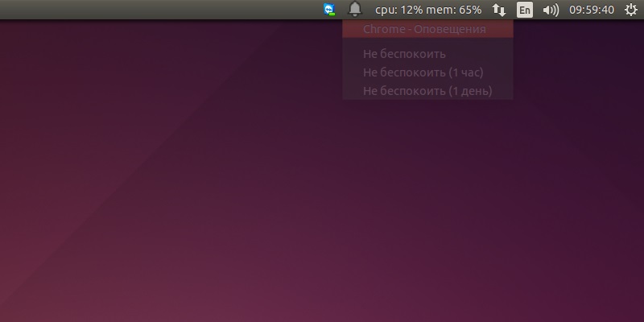Enable Не беспокоить mode
This screenshot has width=644, height=322.
404,54
